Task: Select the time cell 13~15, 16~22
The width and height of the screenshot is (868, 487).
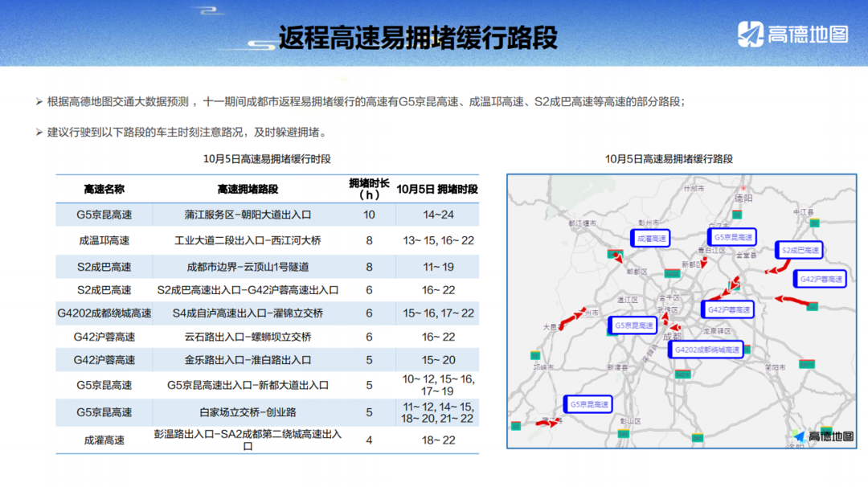Action: click(x=439, y=241)
